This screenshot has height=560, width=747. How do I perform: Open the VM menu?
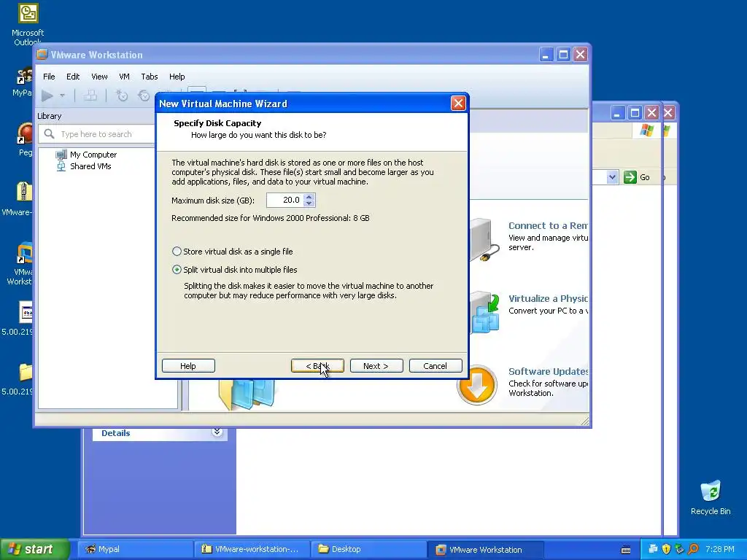[124, 77]
